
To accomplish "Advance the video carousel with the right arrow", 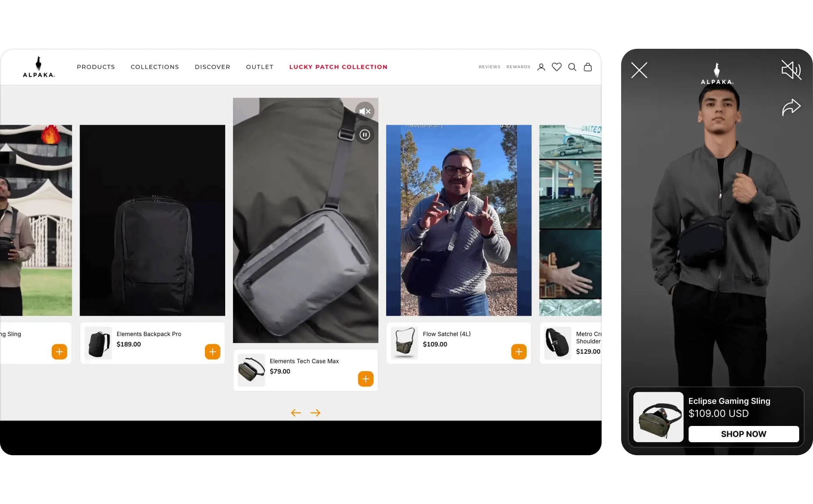I will (315, 413).
